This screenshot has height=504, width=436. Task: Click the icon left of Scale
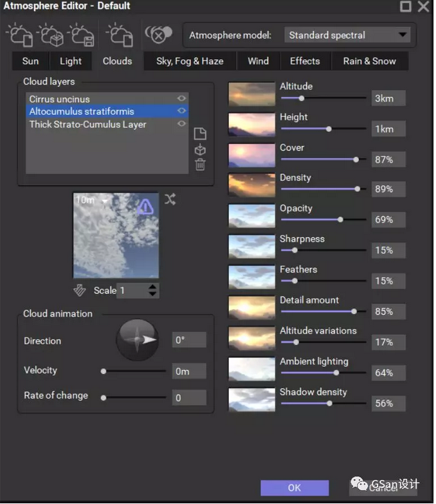coord(80,291)
